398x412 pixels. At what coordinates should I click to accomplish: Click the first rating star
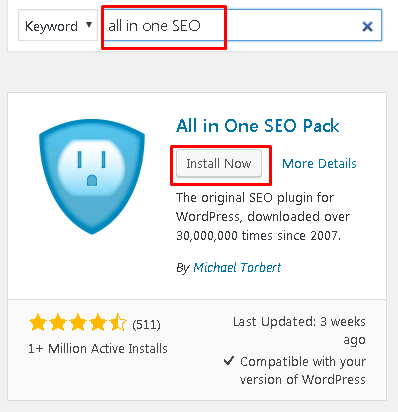pyautogui.click(x=38, y=322)
